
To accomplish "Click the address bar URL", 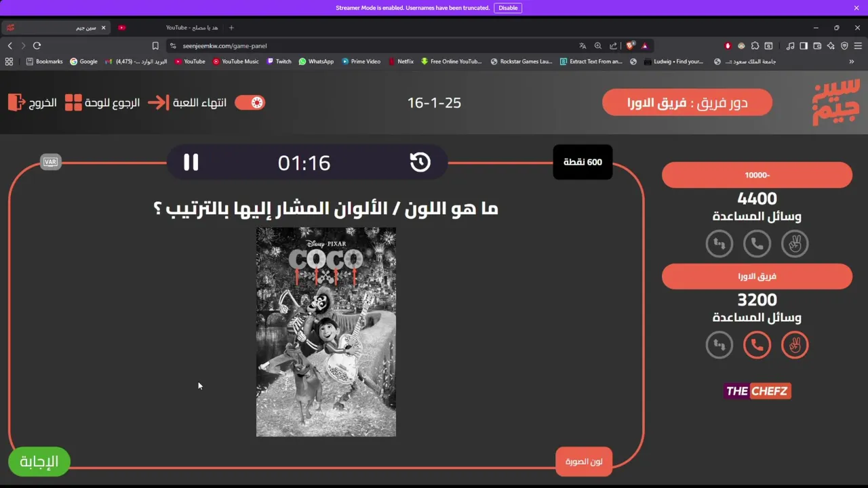I will [x=224, y=46].
